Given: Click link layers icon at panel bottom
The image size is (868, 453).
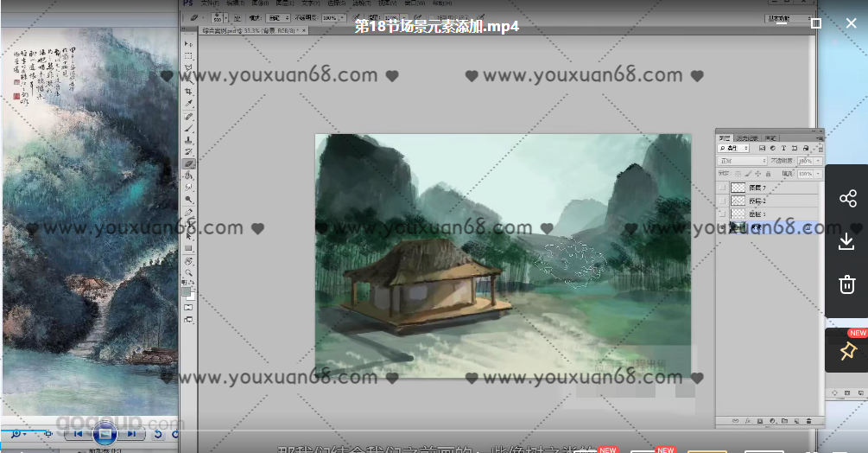Looking at the screenshot, I should tap(735, 421).
